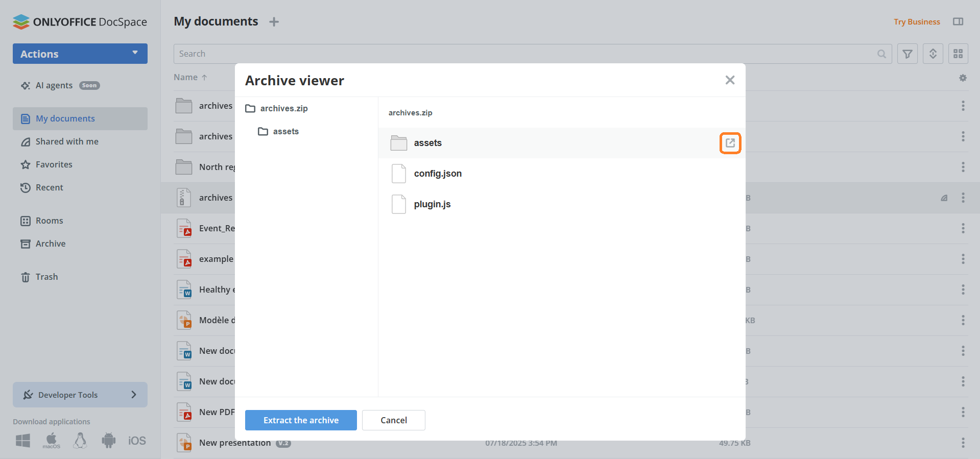
Task: Click plugin.js file icon
Action: [x=399, y=204]
